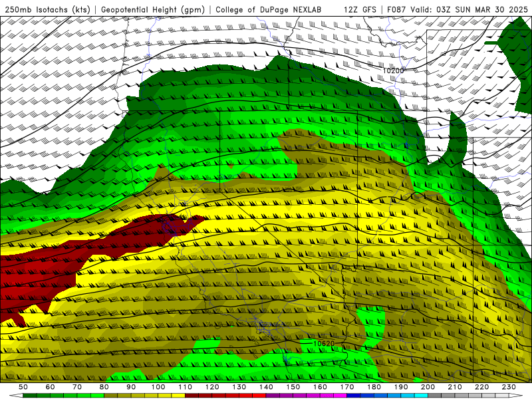Click the 120 label in the legend

click(x=212, y=387)
